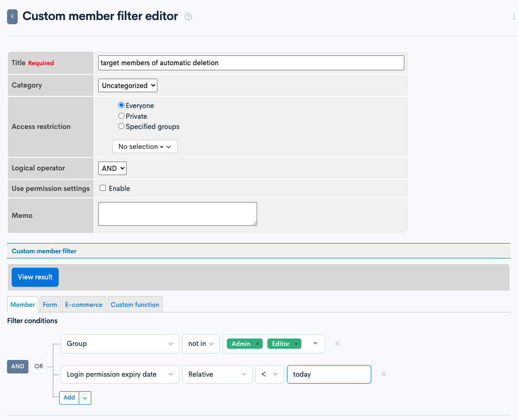Remove the Editor tag with its x icon
The image size is (518, 420).
pos(297,344)
